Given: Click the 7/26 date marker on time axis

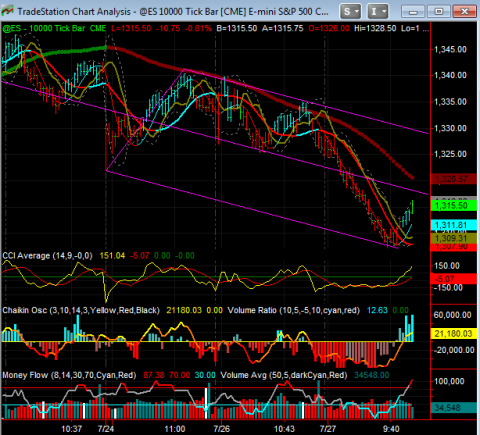Looking at the screenshot, I should point(222,428).
